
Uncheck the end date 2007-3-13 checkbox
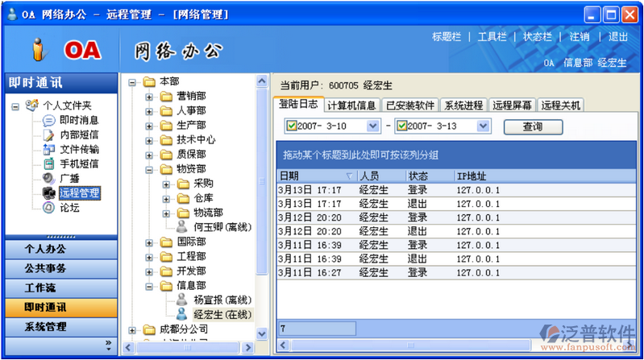coord(402,126)
